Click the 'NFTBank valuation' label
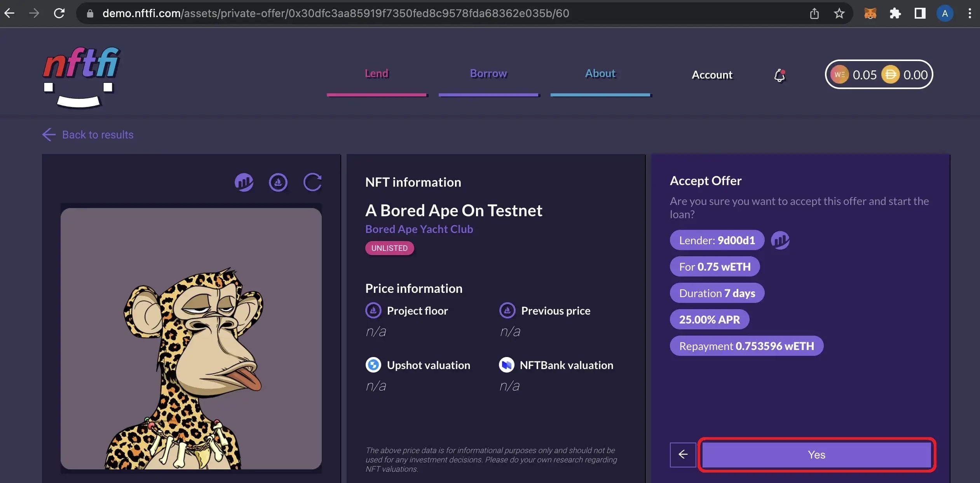Viewport: 980px width, 483px height. (567, 365)
